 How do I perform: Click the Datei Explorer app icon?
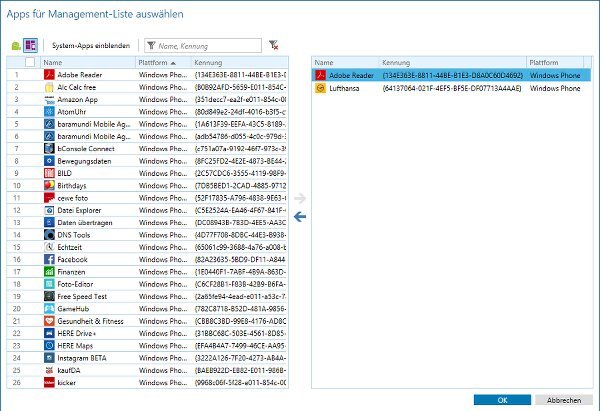(x=49, y=210)
